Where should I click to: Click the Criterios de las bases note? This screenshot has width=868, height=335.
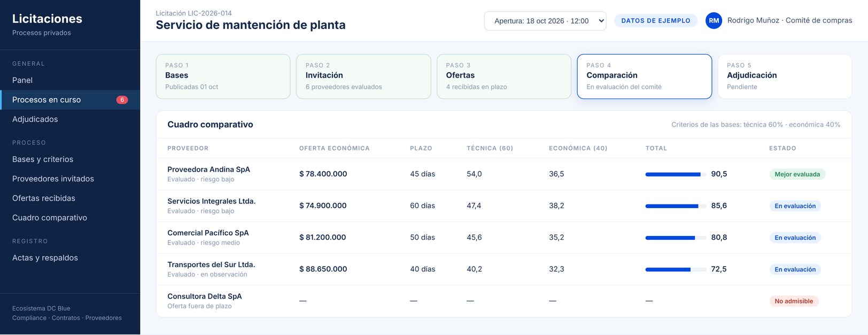tap(756, 125)
